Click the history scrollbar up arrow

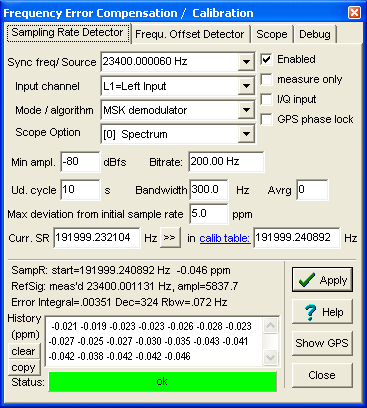click(270, 325)
